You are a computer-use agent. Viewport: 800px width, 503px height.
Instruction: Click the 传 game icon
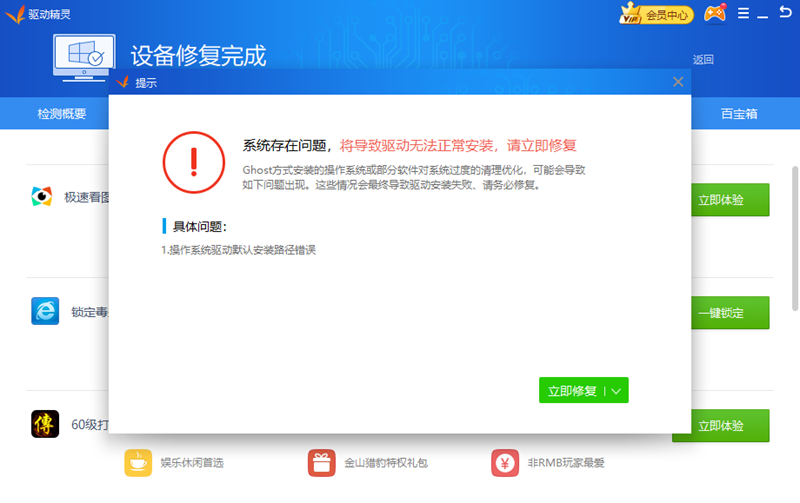click(x=42, y=425)
